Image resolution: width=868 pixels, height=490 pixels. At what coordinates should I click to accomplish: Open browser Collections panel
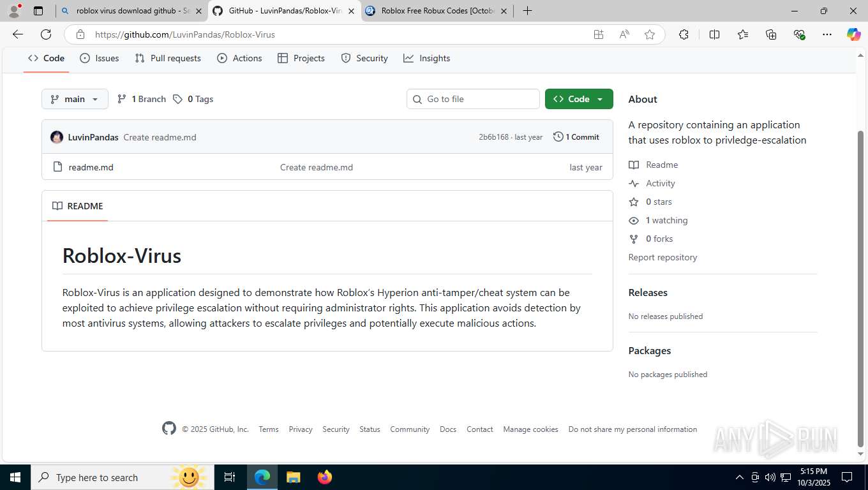click(771, 34)
